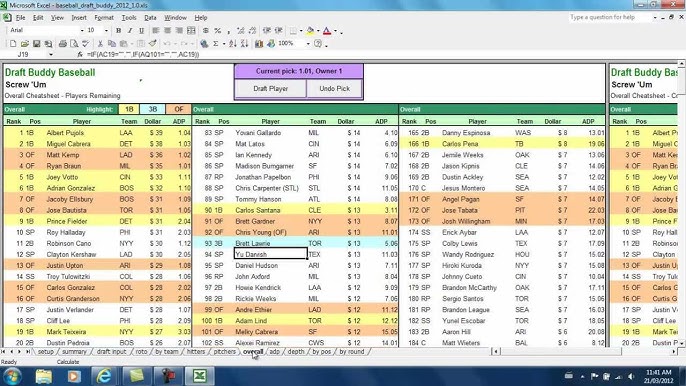This screenshot has width=686, height=386.
Task: Expand the Zoom 100% dropdown
Action: point(308,43)
